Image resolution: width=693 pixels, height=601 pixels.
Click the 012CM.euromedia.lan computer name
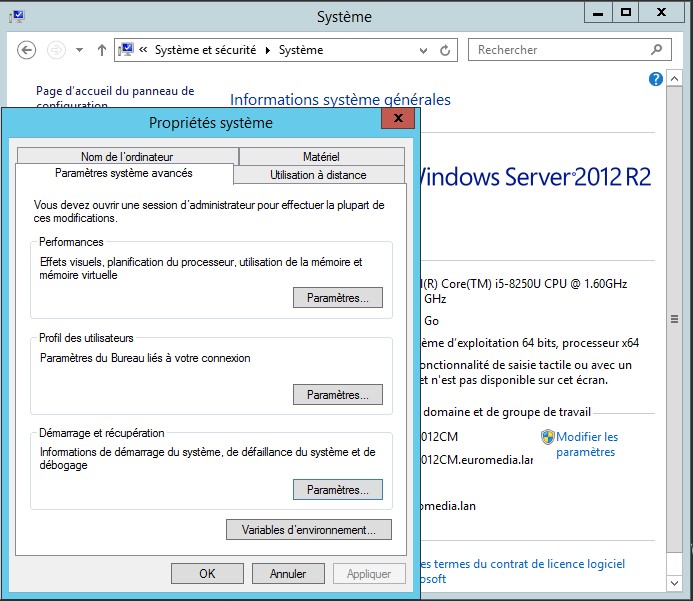click(477, 460)
